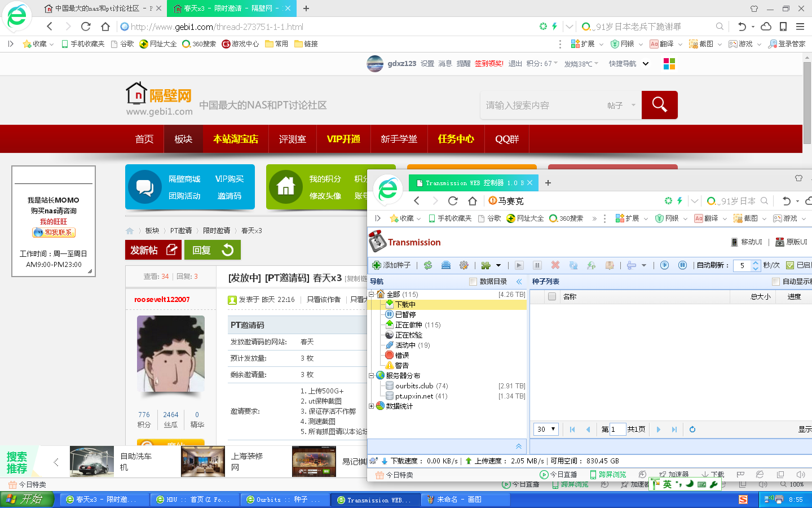This screenshot has height=508, width=812.
Task: Click the blue start-all circular play icon
Action: pos(665,265)
